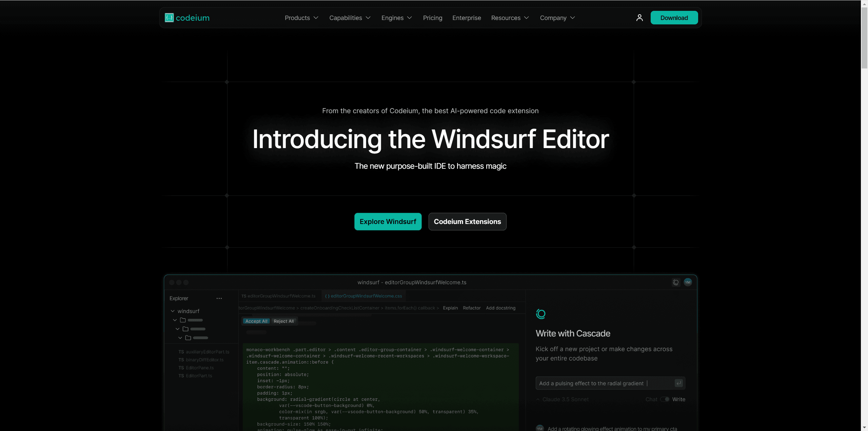The height and width of the screenshot is (431, 868).
Task: Expand the Capabilities dropdown menu
Action: pyautogui.click(x=349, y=17)
